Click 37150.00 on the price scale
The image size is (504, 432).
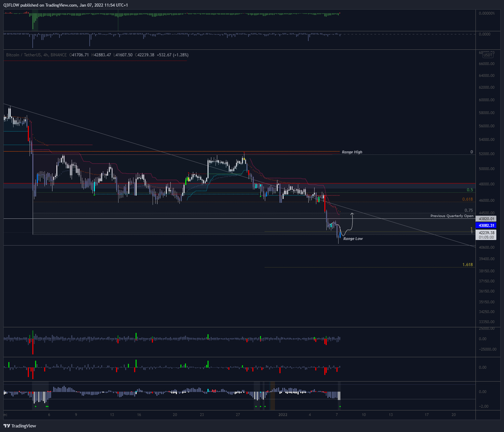[x=486, y=281]
